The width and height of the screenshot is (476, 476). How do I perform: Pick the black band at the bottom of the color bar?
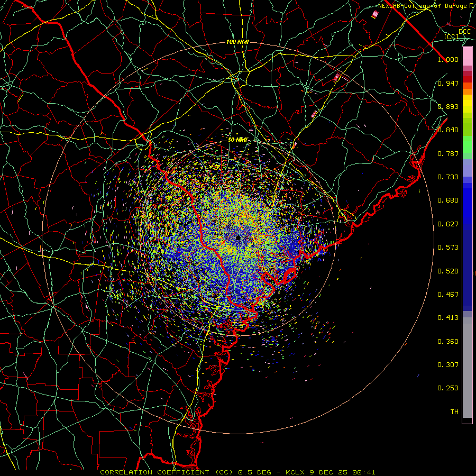467,420
